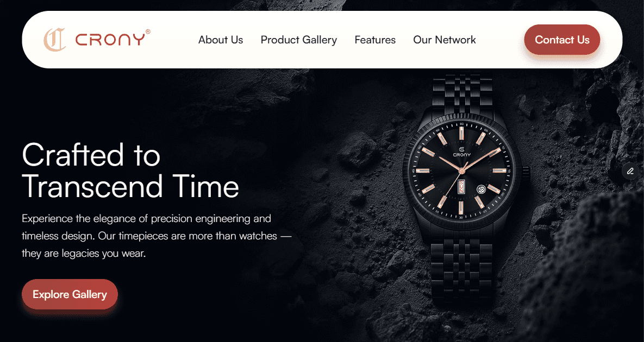Click the Crony logo printed on the watch dial

(461, 151)
